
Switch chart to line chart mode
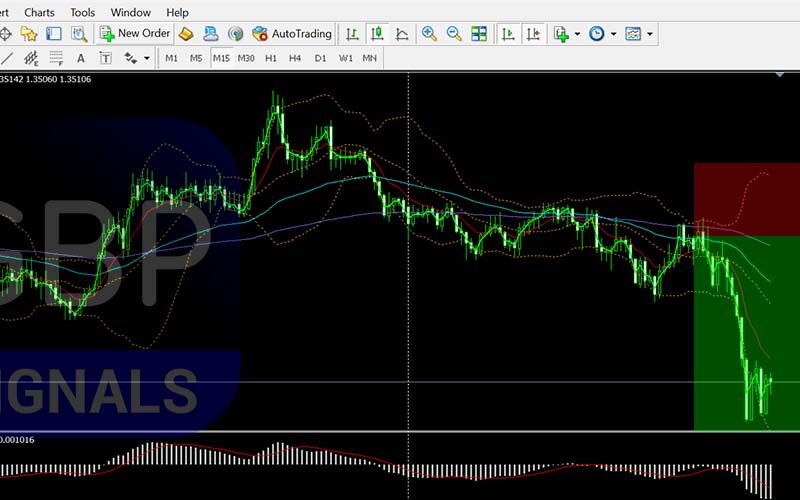[402, 34]
